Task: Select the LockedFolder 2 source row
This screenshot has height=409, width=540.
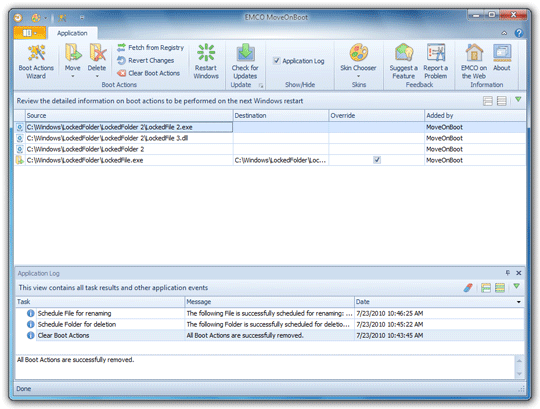Action: click(x=270, y=149)
